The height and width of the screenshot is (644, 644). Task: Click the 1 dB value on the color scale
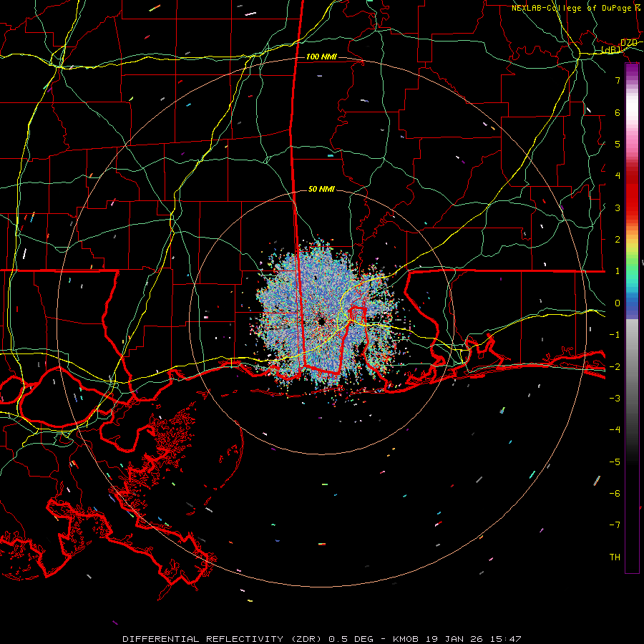coord(618,271)
